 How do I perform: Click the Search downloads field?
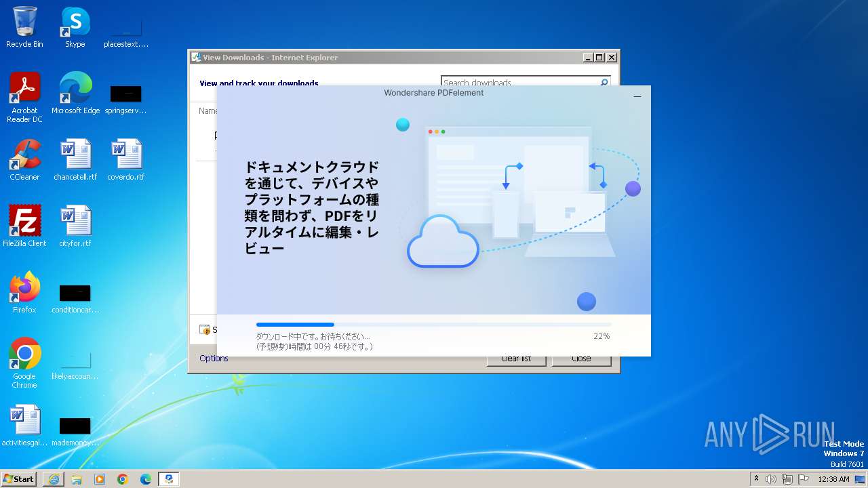519,83
